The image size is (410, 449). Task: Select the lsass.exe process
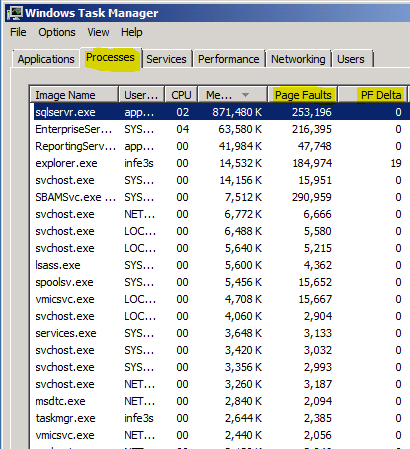(x=220, y=265)
